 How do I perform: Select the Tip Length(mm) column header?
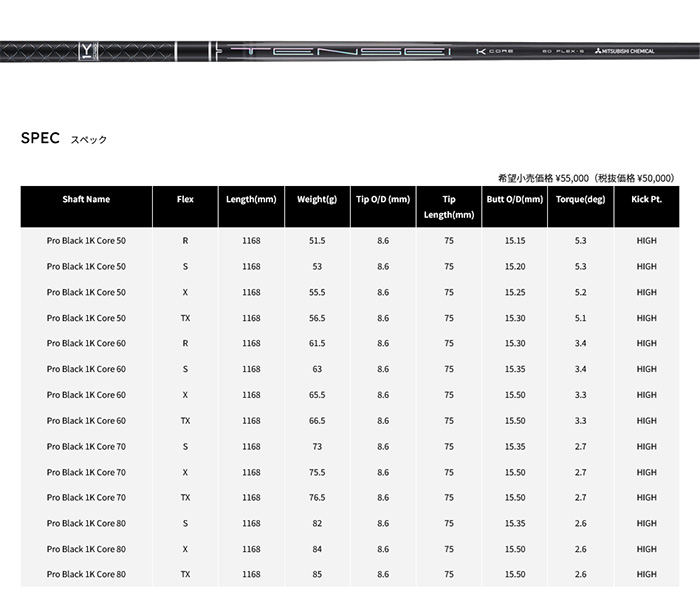(x=449, y=207)
